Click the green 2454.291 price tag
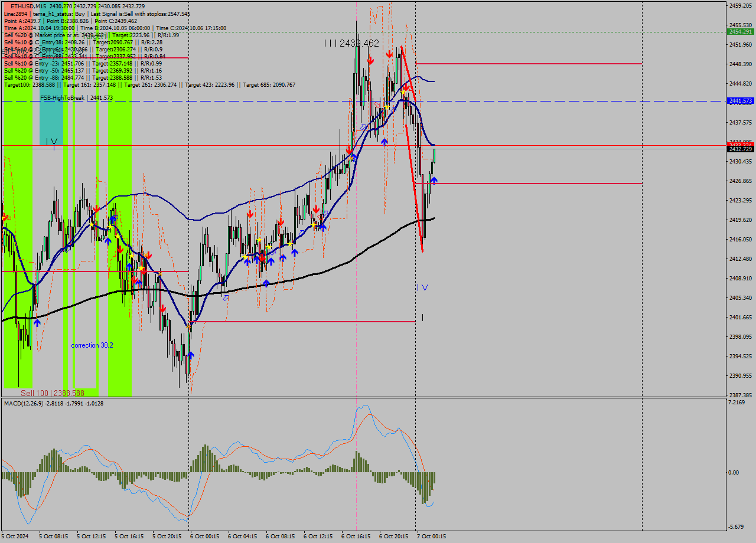This screenshot has height=543, width=756. pyautogui.click(x=740, y=31)
